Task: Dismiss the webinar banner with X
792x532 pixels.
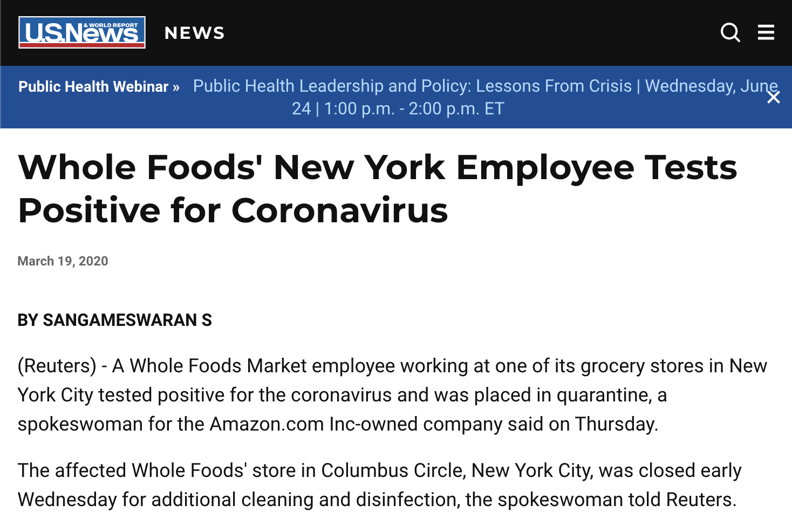Action: pyautogui.click(x=774, y=97)
